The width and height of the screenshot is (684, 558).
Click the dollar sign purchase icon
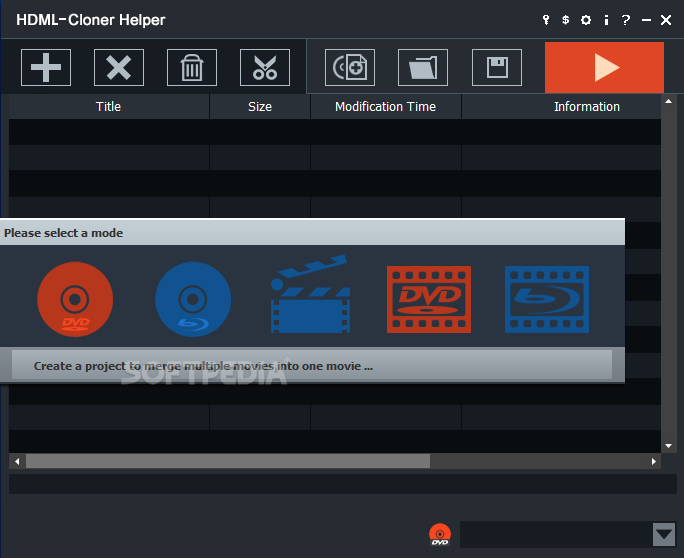coord(565,20)
